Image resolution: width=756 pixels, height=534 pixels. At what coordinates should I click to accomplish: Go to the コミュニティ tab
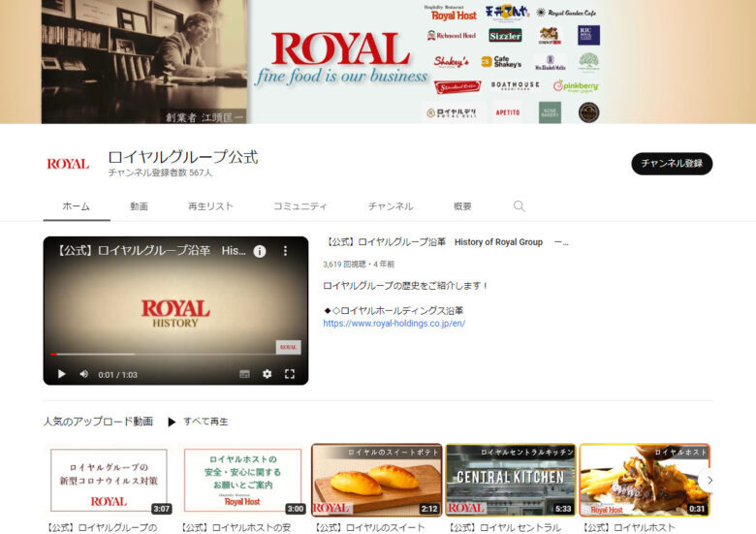[x=300, y=206]
